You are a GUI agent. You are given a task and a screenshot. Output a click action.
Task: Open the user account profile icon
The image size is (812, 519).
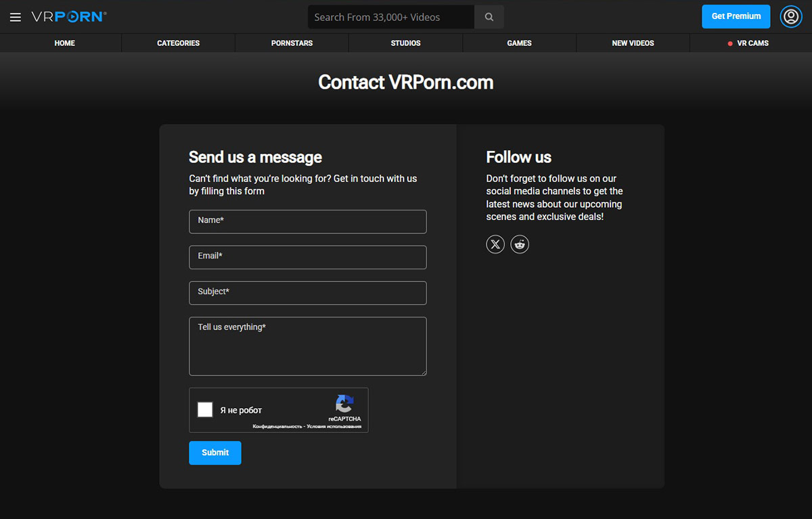click(x=791, y=16)
